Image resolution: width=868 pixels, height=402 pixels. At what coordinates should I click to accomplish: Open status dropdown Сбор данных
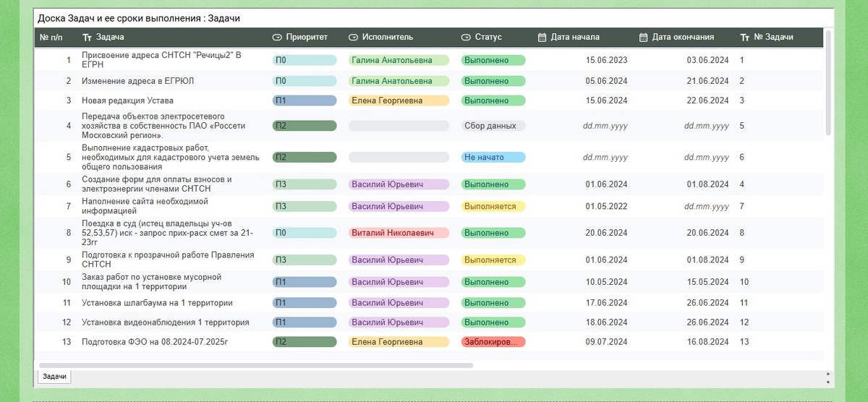[493, 126]
